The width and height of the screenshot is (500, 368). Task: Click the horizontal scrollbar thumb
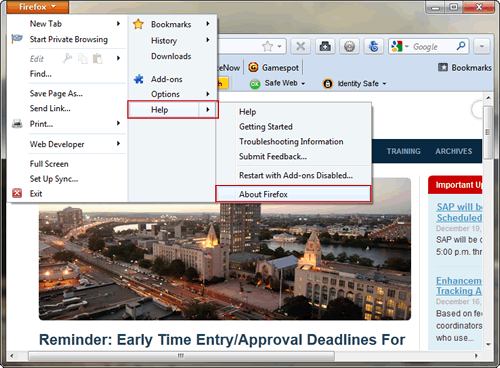[181, 356]
